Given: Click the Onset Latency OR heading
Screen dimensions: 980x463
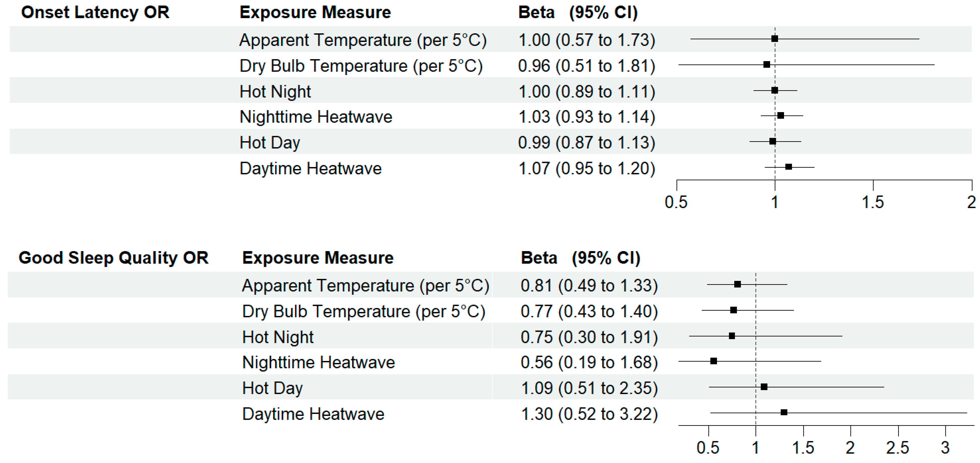Looking at the screenshot, I should click(95, 13).
